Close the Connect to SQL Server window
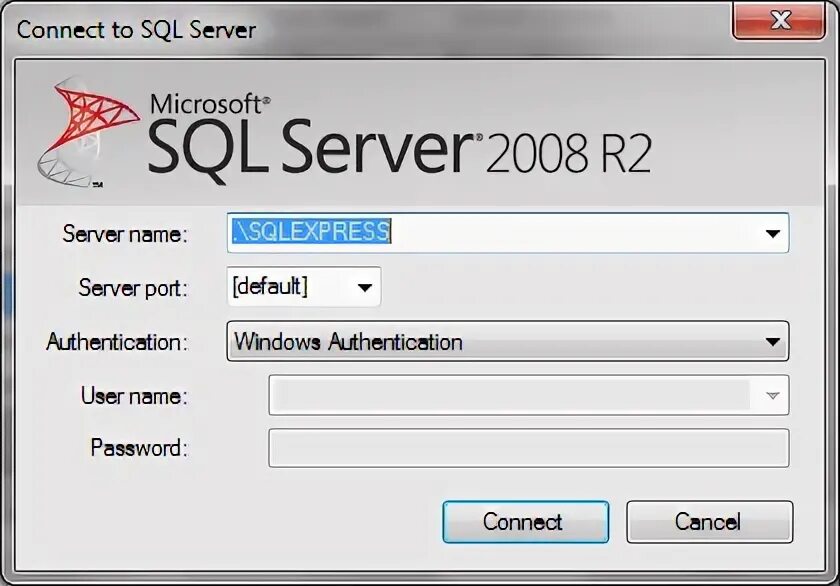 [778, 20]
